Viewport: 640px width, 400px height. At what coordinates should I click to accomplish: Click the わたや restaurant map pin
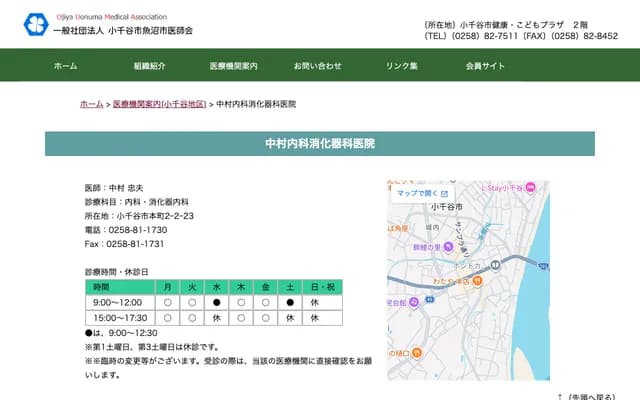476,282
